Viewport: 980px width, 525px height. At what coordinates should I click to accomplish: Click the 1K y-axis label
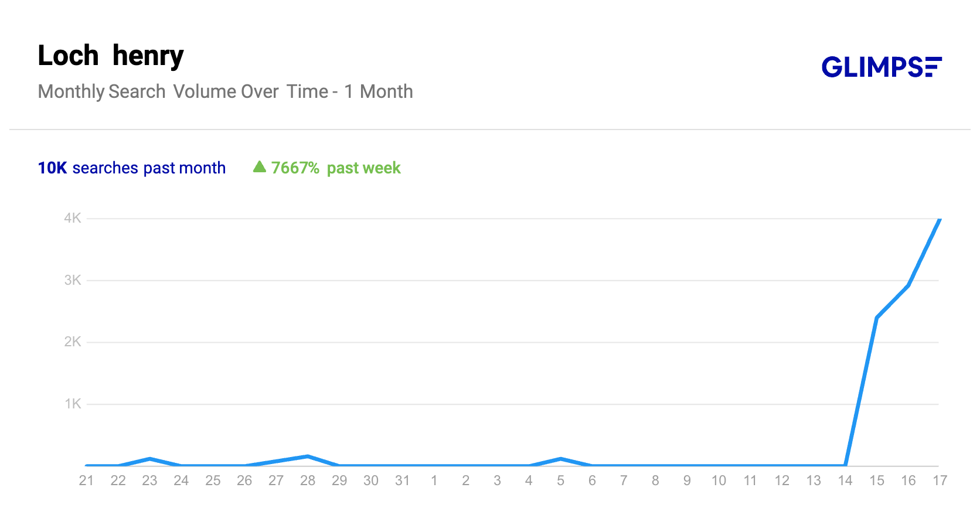point(73,404)
